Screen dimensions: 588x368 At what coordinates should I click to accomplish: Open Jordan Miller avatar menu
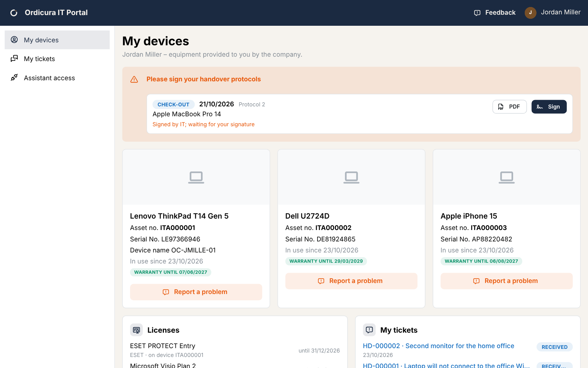coord(530,13)
